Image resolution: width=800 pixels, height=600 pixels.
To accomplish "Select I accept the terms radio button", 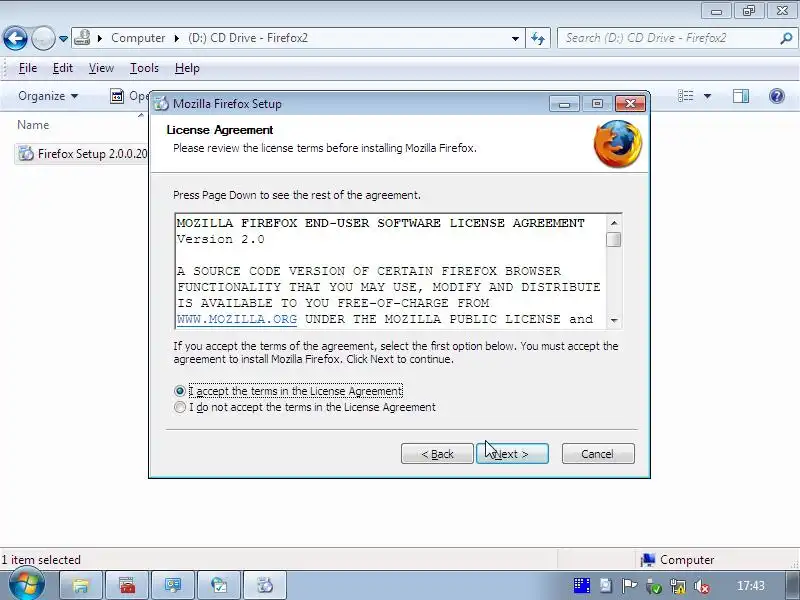I will click(x=180, y=391).
